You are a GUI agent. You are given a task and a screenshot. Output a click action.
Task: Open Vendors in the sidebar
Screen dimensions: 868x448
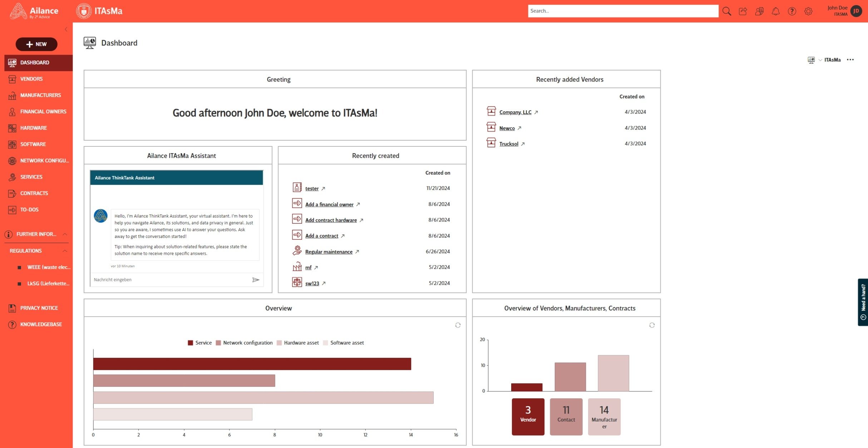coord(31,79)
